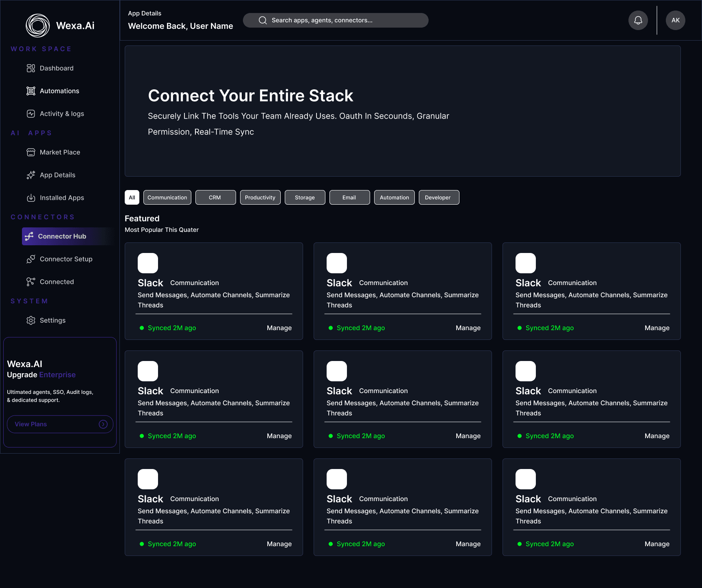Click the notification bell icon
The height and width of the screenshot is (588, 702).
pyautogui.click(x=638, y=20)
